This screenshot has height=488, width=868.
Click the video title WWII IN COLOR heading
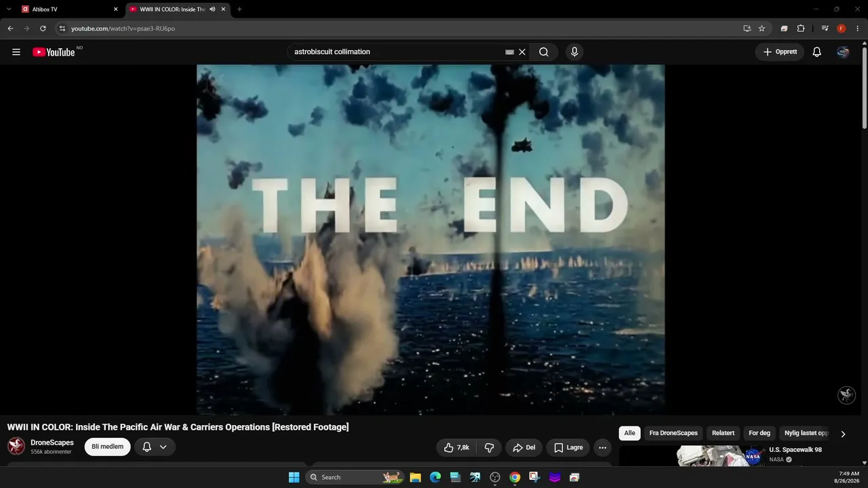coord(178,427)
